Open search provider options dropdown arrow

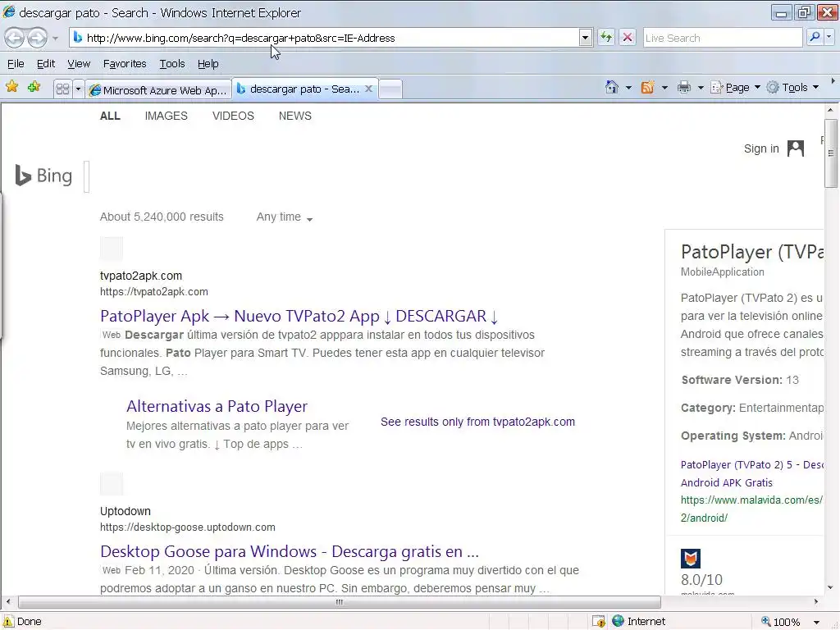click(x=829, y=38)
